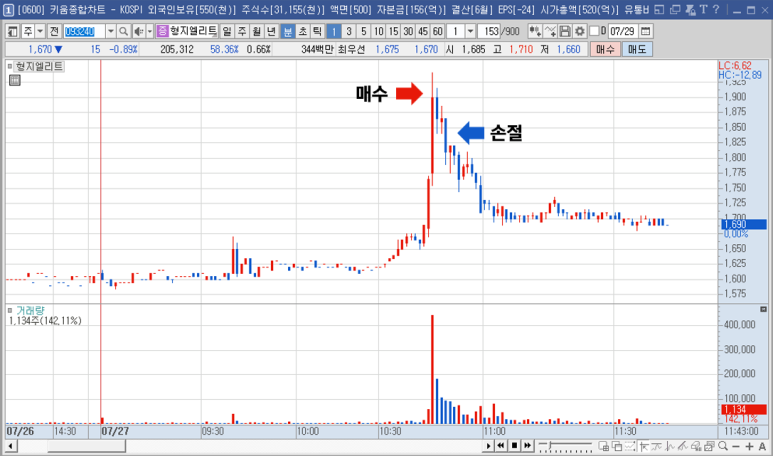Click the fast-forward replay button
773x456 pixels.
pos(527,446)
